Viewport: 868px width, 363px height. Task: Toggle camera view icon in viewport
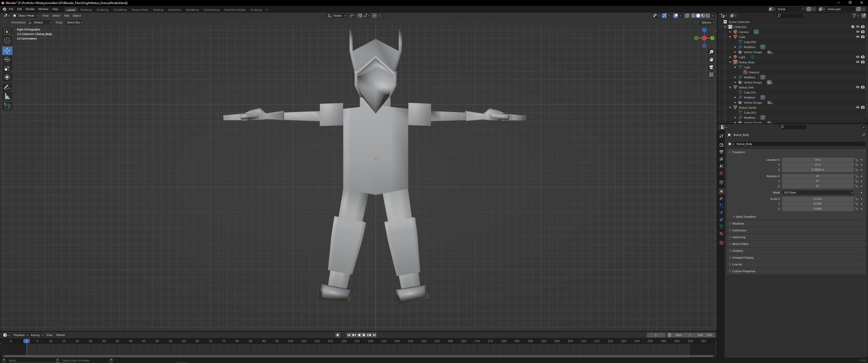click(711, 67)
